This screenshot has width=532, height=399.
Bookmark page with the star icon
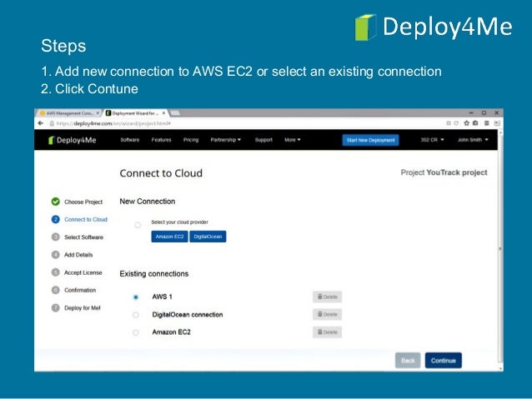(466, 123)
